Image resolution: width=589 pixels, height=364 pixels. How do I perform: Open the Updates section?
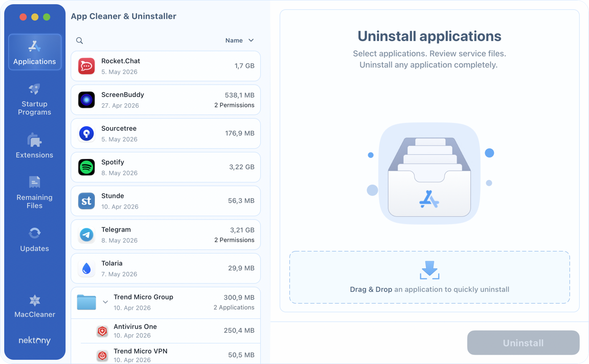click(35, 240)
